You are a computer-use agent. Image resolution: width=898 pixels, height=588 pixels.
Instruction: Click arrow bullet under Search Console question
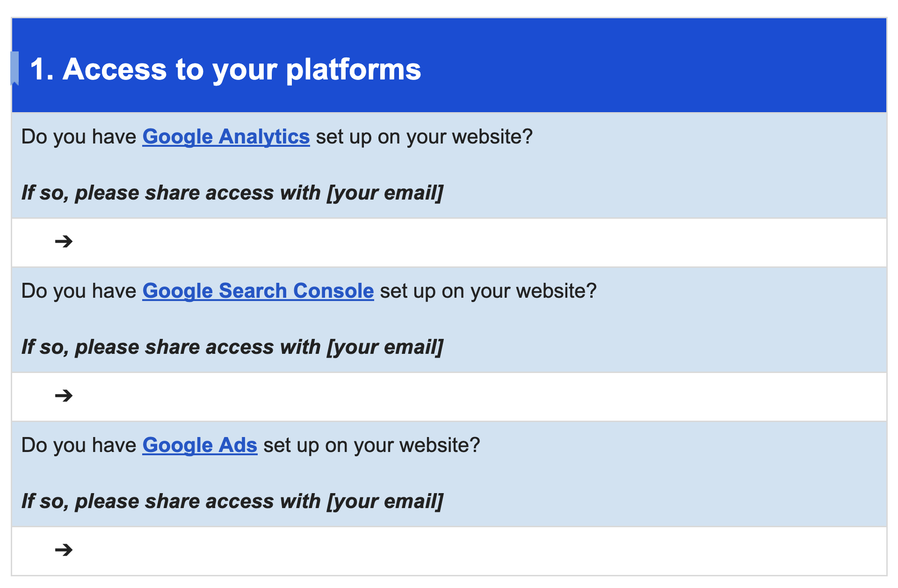(x=64, y=396)
